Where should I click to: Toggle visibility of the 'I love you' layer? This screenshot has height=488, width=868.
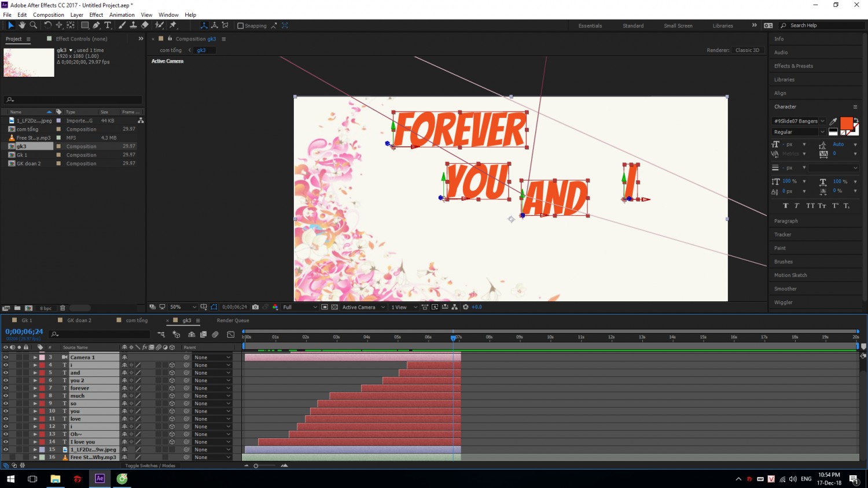point(6,442)
